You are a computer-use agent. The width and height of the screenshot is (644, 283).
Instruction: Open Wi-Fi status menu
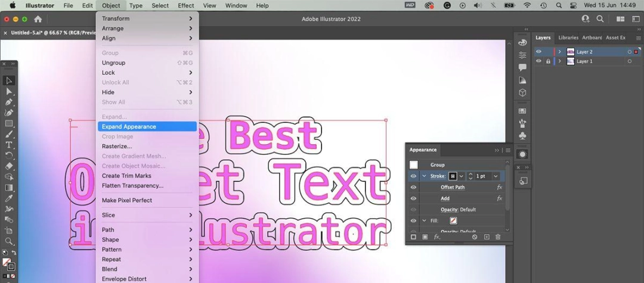pos(527,5)
